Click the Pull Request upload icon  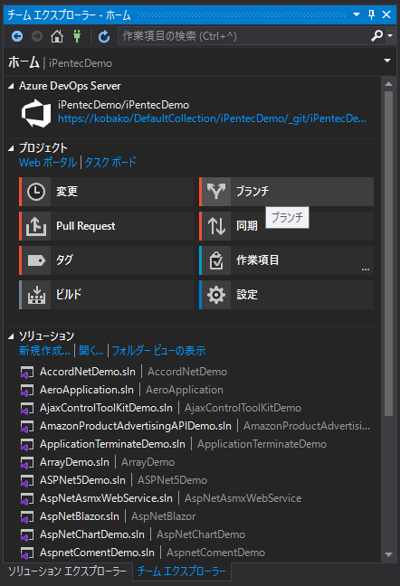(x=36, y=226)
